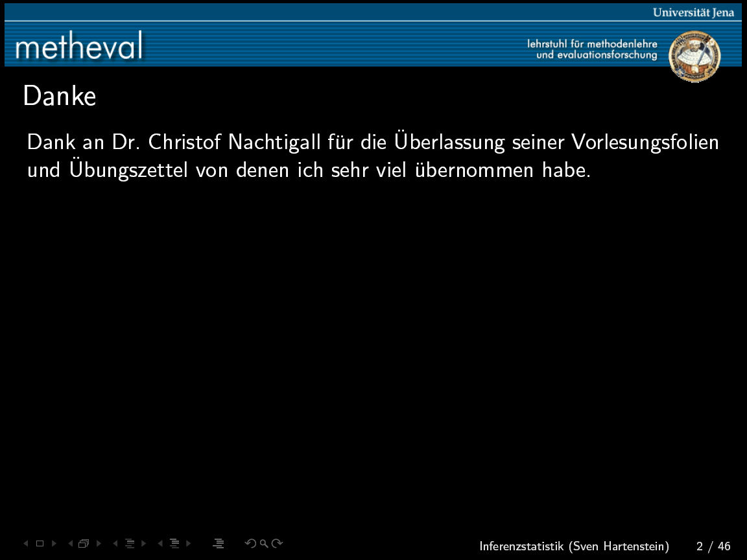
Task: Click the metheval logo in header
Action: pyautogui.click(x=78, y=47)
